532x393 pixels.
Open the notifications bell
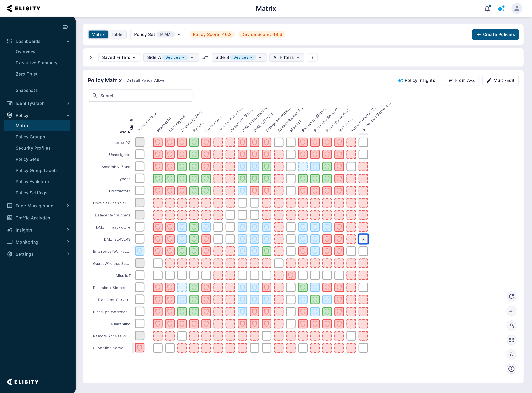pos(487,9)
